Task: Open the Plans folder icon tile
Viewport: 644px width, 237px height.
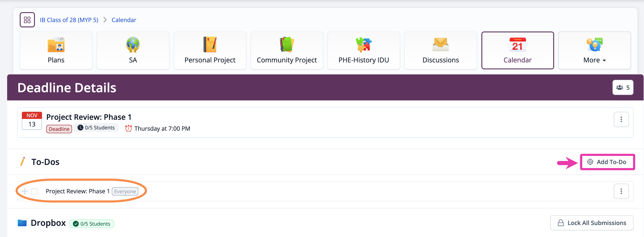Action: 56,45
